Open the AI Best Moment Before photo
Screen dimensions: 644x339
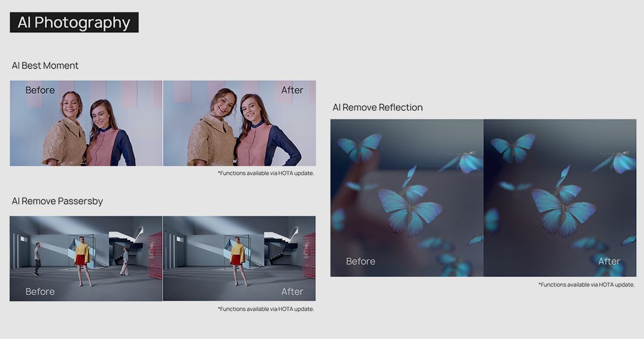(86, 123)
